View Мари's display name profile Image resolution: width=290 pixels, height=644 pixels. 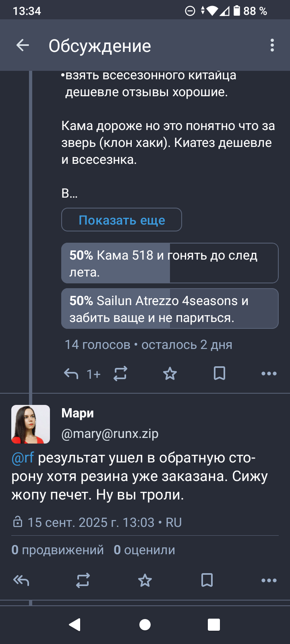click(78, 413)
